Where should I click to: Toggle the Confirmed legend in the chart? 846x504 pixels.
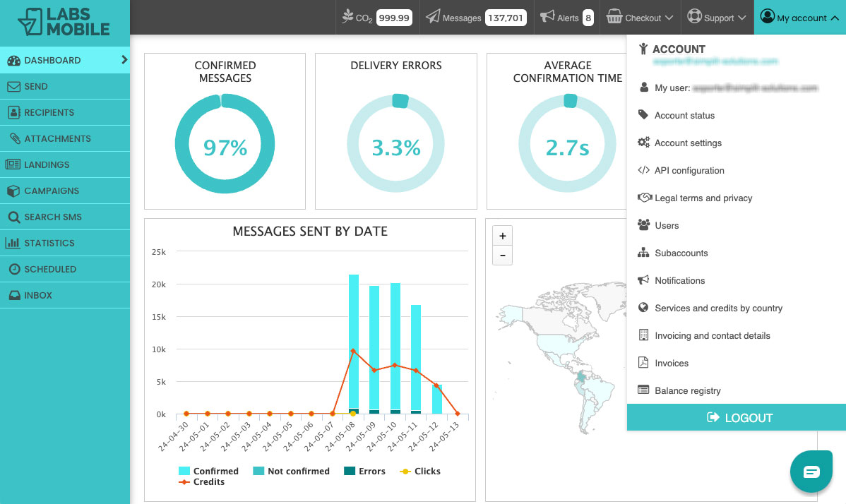pyautogui.click(x=208, y=471)
